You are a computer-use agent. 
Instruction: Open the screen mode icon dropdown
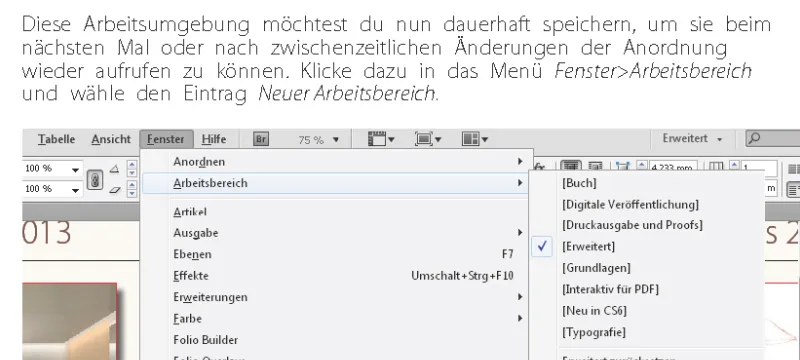[x=428, y=139]
